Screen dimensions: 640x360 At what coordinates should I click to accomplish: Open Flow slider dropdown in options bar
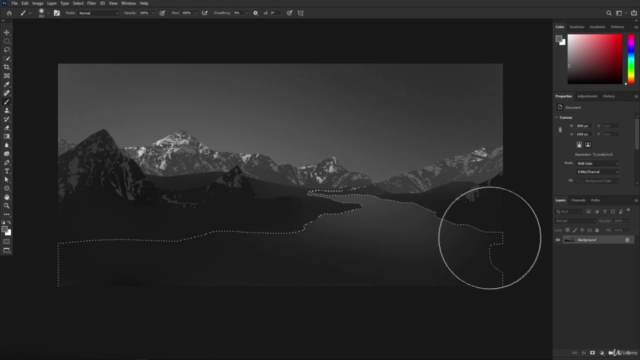tap(195, 13)
